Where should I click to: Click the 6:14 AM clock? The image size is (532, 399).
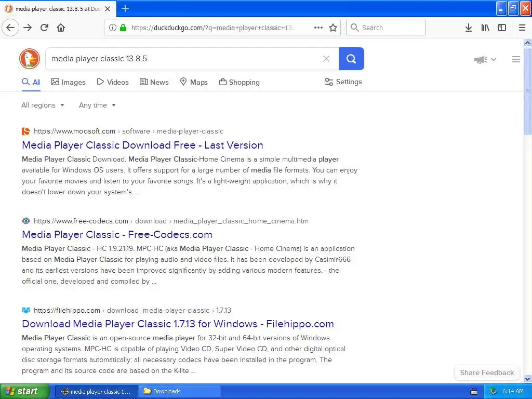click(513, 392)
